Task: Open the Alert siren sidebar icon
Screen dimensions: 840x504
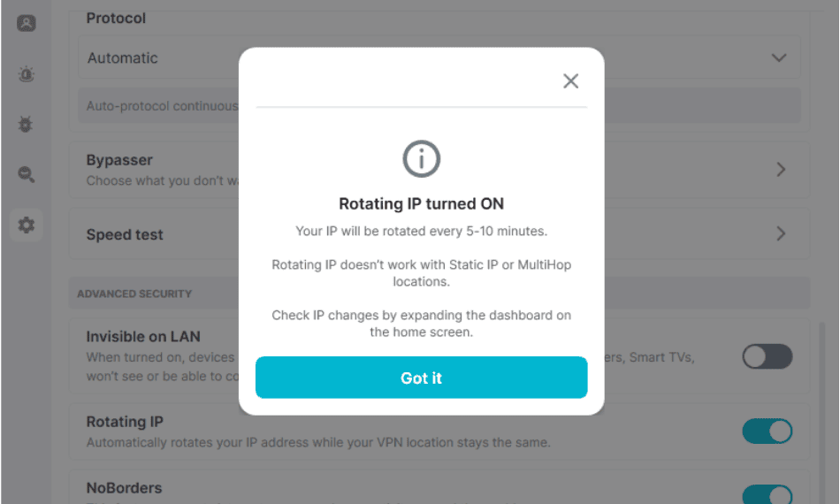Action: [x=27, y=74]
